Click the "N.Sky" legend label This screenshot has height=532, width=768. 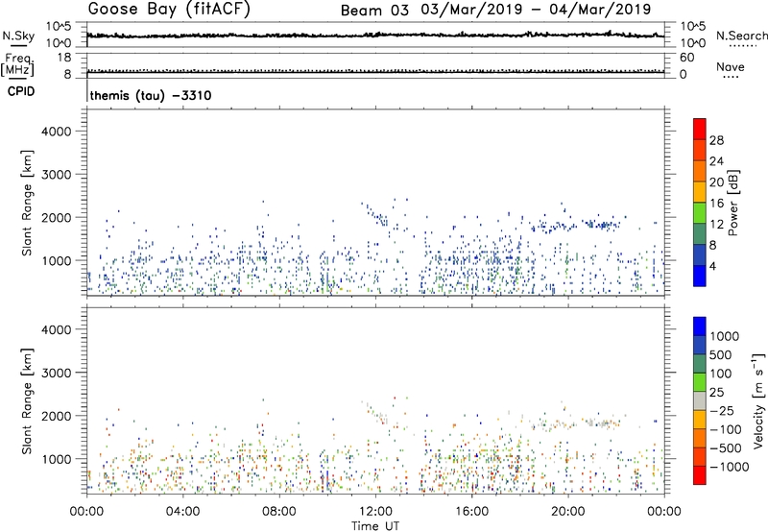[x=18, y=36]
